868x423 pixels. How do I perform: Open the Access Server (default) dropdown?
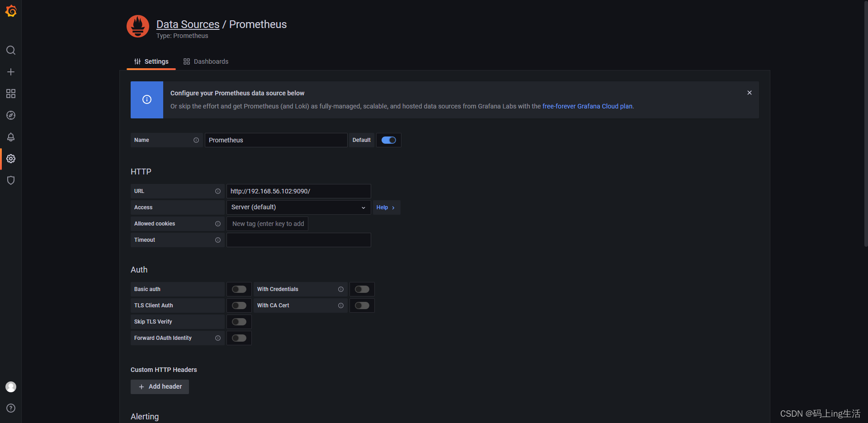[x=299, y=207]
